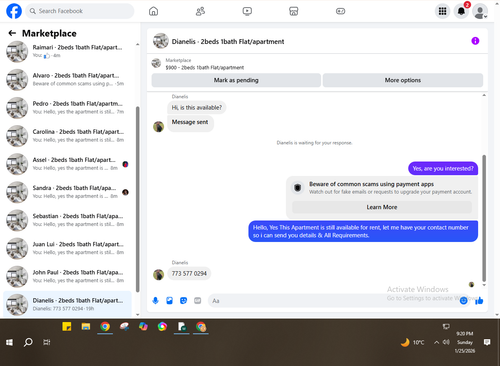Click the Search Facebook field

(x=80, y=11)
